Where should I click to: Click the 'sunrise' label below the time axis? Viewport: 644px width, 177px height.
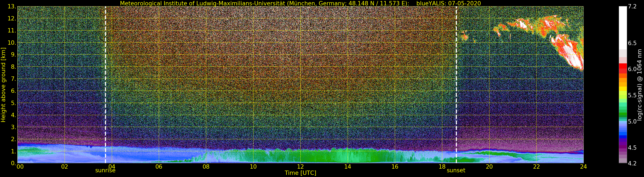pos(105,171)
